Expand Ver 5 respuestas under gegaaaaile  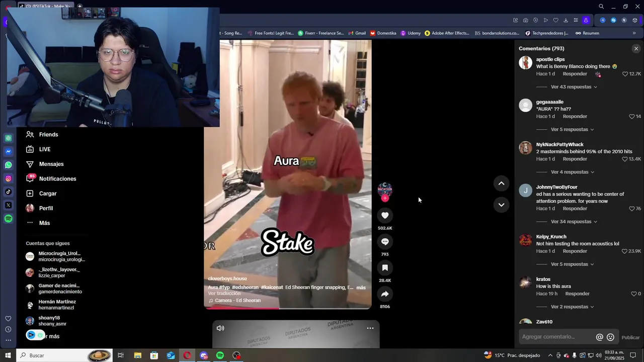point(572,129)
